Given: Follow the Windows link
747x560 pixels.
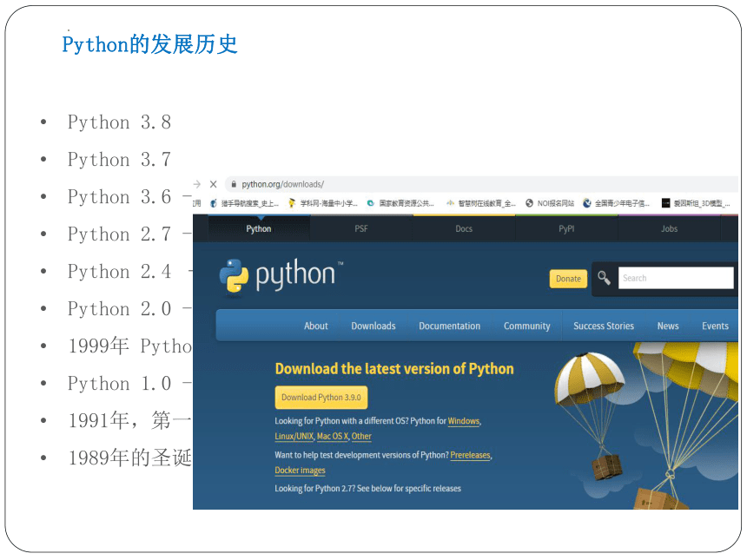Looking at the screenshot, I should 464,421.
